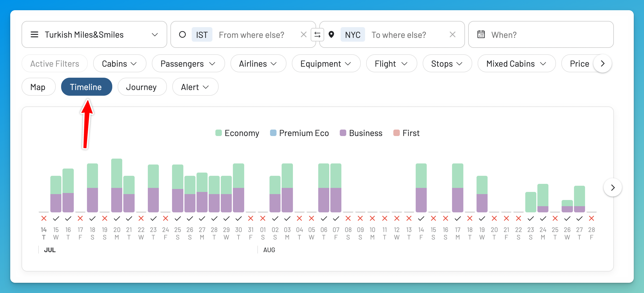Open the Flight filter dropdown
This screenshot has width=644, height=293.
point(391,63)
